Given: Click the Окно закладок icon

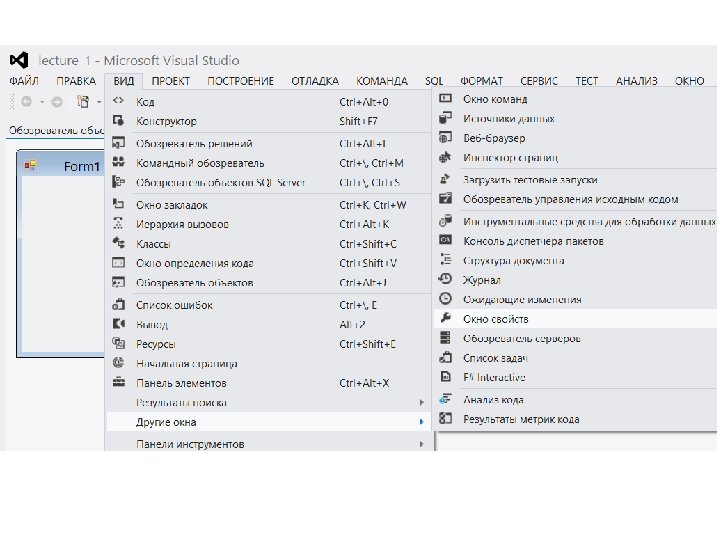Looking at the screenshot, I should [118, 204].
